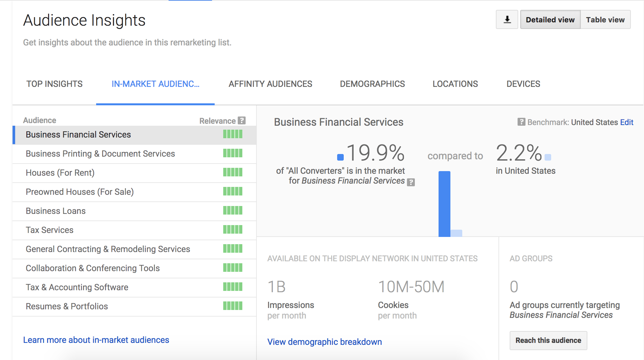Click relevance bars for Resumes & Portfolios
The width and height of the screenshot is (644, 360).
[x=232, y=306]
